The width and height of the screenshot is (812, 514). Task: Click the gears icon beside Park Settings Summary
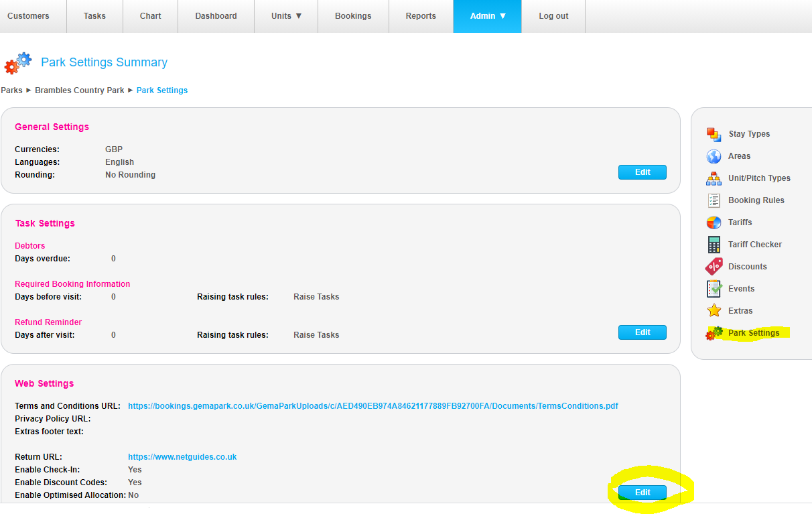coord(17,63)
